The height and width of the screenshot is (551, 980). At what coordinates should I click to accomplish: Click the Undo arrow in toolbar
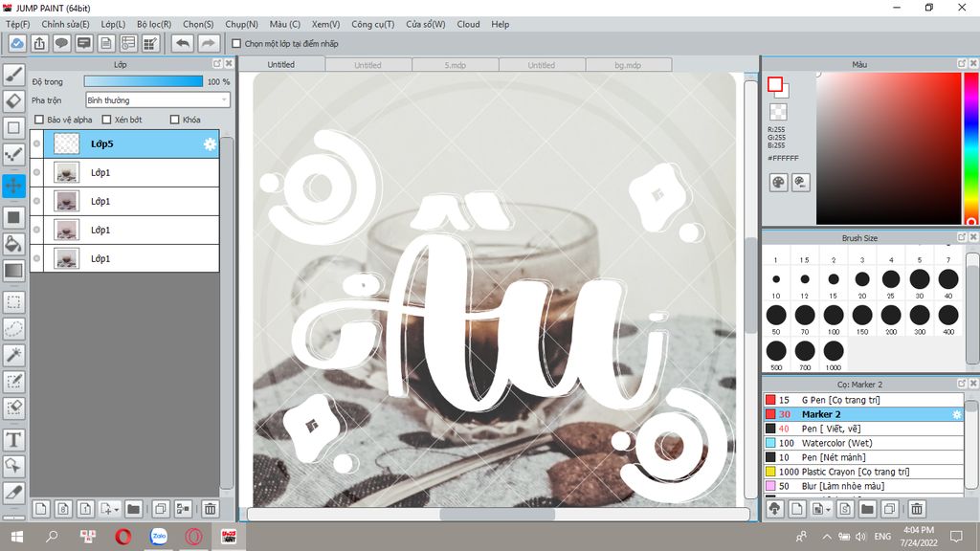[x=183, y=43]
